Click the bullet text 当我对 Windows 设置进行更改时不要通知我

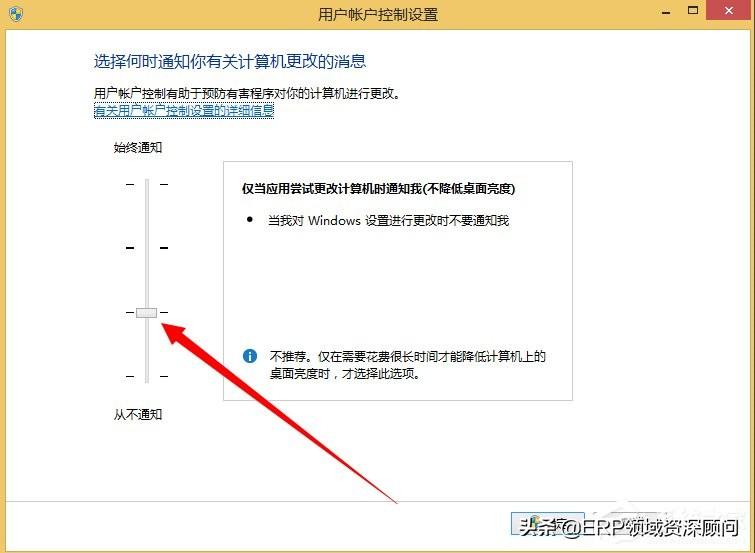point(388,220)
